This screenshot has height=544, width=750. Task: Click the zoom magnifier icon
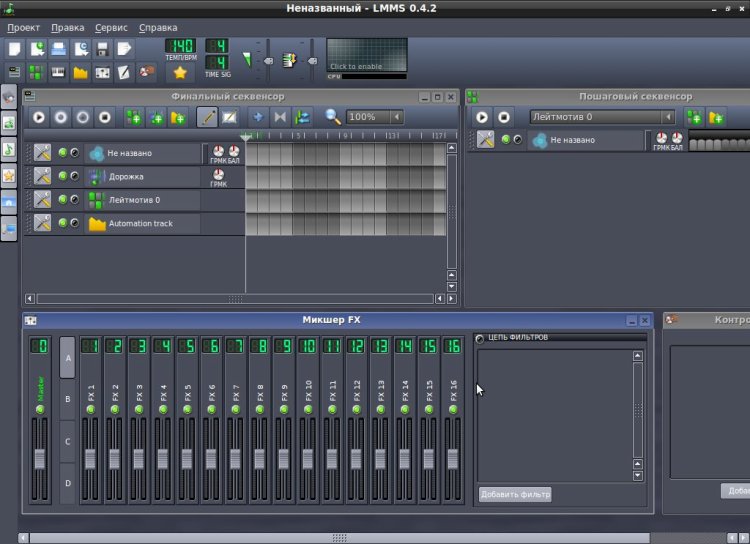coord(333,117)
